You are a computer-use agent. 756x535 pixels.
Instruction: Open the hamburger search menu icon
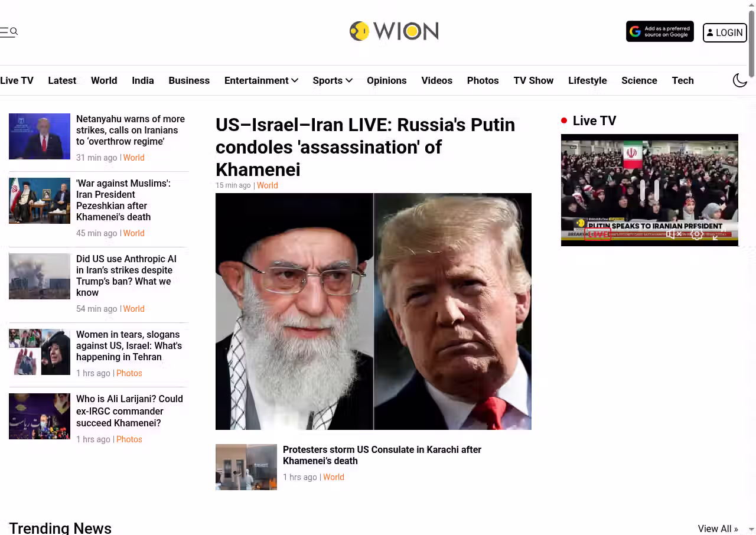9,32
